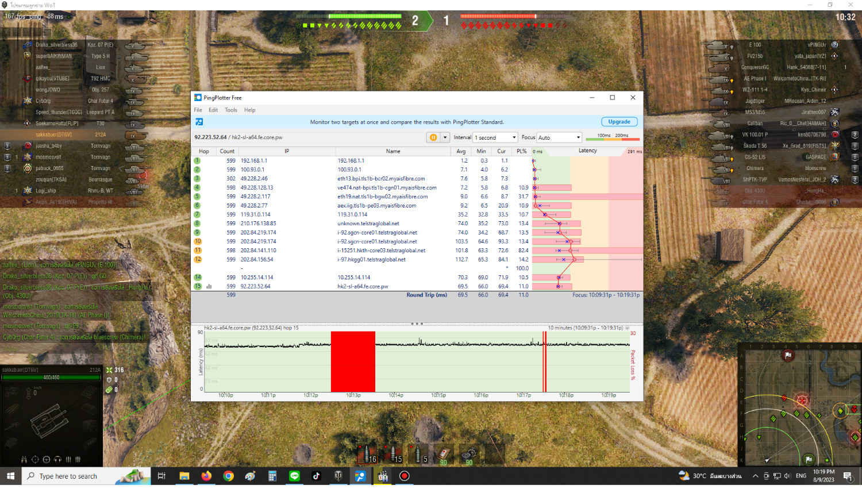
Task: Open Task View from the taskbar
Action: (x=161, y=476)
